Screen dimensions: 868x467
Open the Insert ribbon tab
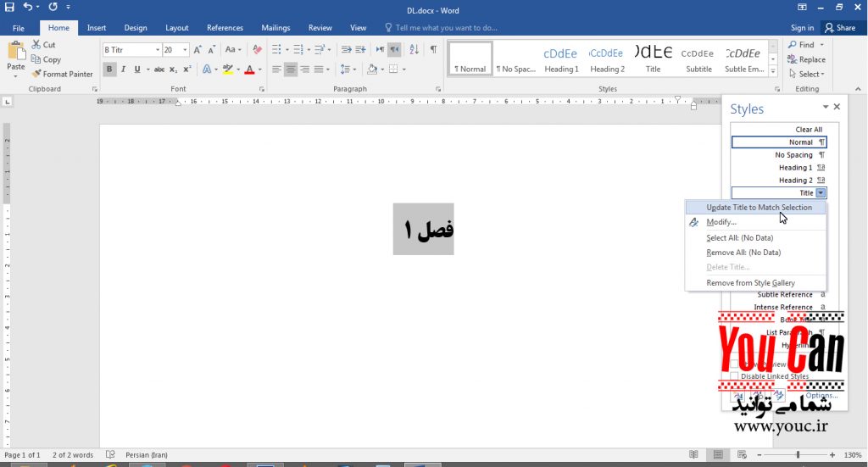97,28
